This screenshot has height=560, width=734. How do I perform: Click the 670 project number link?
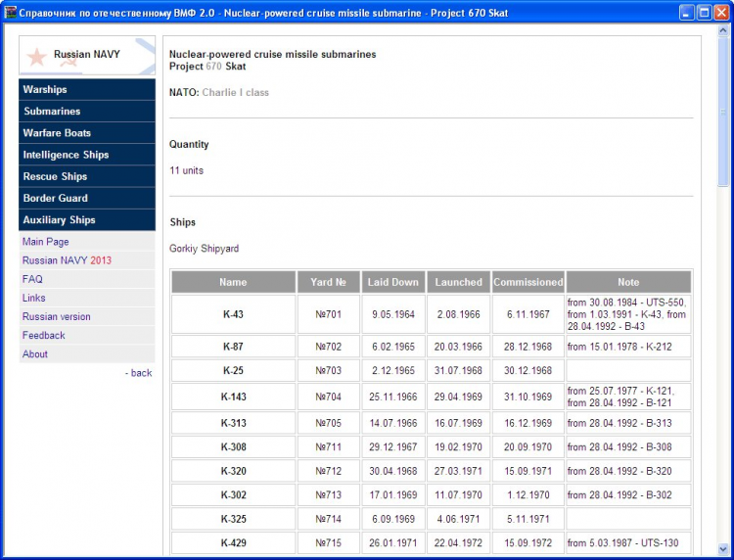pyautogui.click(x=213, y=66)
